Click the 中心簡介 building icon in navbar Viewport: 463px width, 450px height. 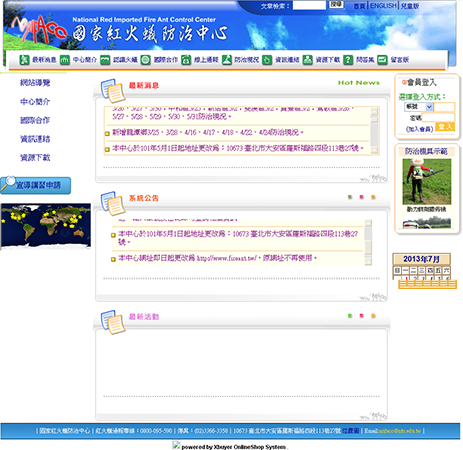click(65, 60)
